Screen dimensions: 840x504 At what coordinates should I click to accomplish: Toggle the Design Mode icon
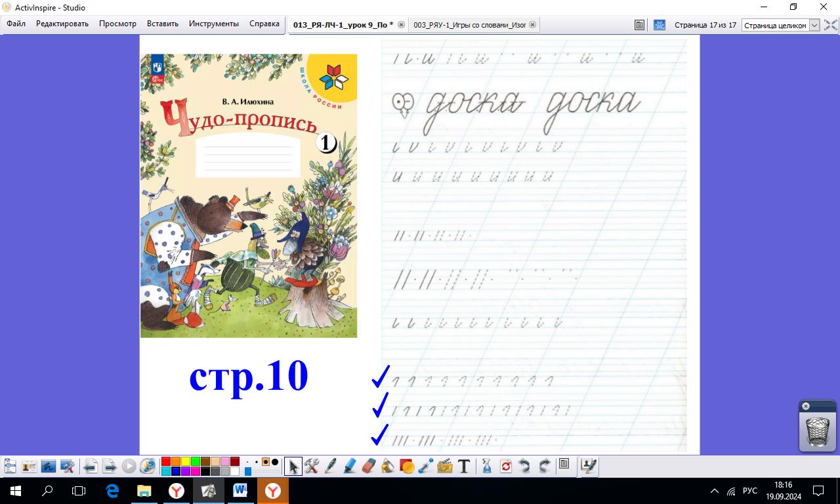[x=589, y=467]
